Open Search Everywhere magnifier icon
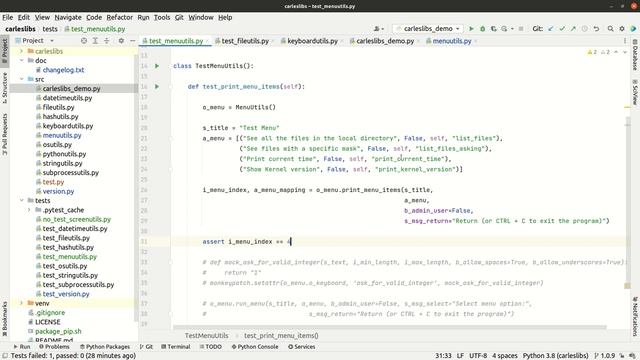 (611, 29)
